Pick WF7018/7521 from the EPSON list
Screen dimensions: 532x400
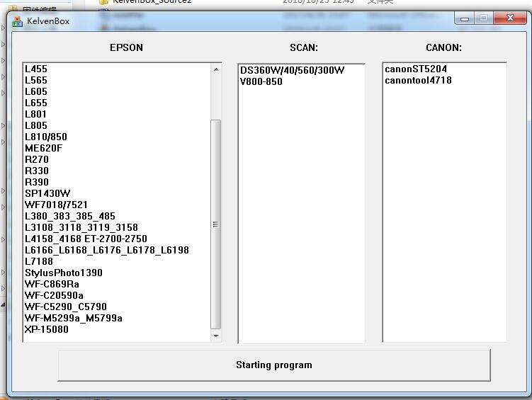56,205
